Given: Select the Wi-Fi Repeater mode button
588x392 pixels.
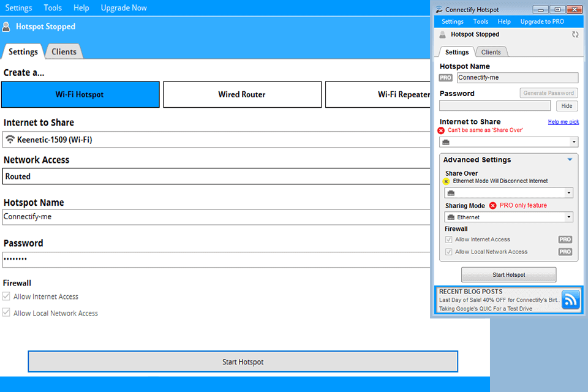Looking at the screenshot, I should tap(378, 94).
